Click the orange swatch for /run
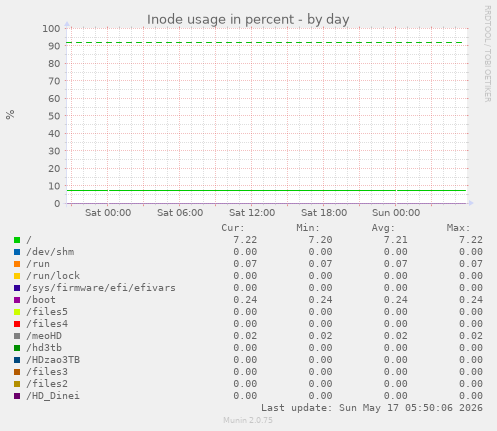This screenshot has width=497, height=431. click(x=17, y=264)
